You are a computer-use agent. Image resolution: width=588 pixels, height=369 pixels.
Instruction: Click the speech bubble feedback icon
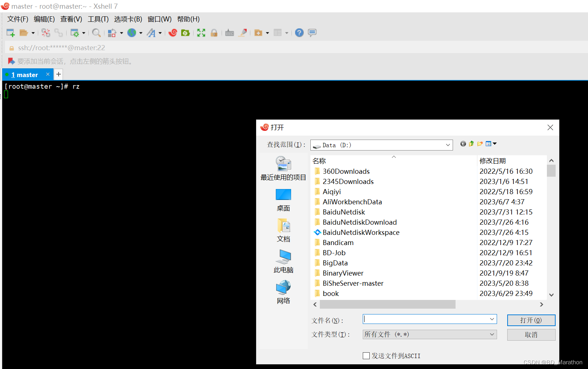click(x=312, y=33)
